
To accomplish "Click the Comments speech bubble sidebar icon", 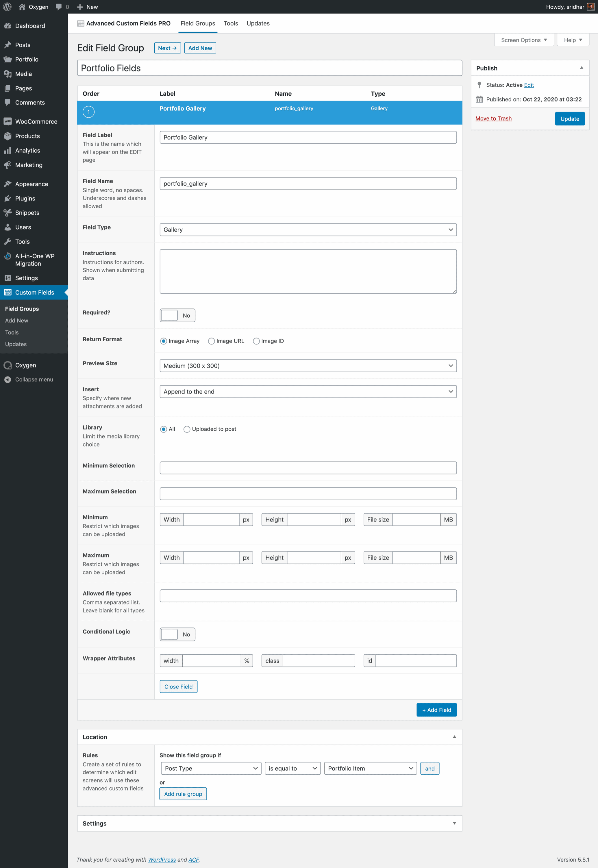I will 8,102.
